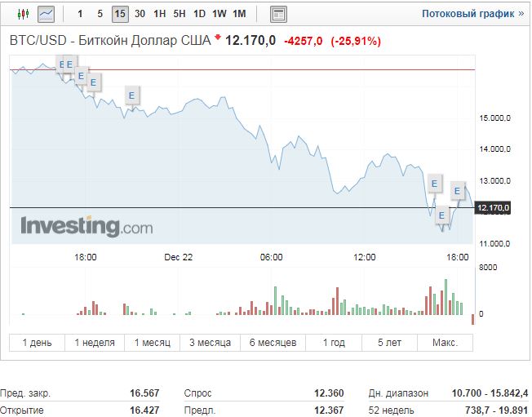Select the 1M monthly interval
Image resolution: width=532 pixels, height=417 pixels.
(239, 14)
